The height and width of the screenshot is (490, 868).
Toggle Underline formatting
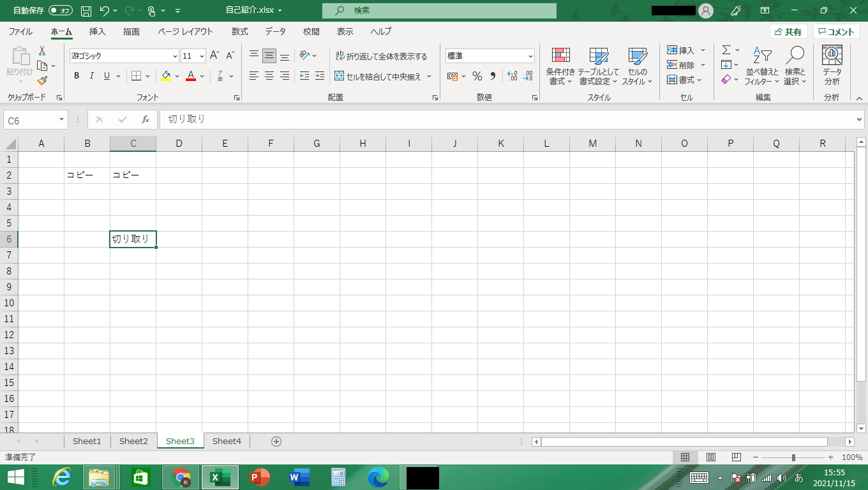point(107,76)
